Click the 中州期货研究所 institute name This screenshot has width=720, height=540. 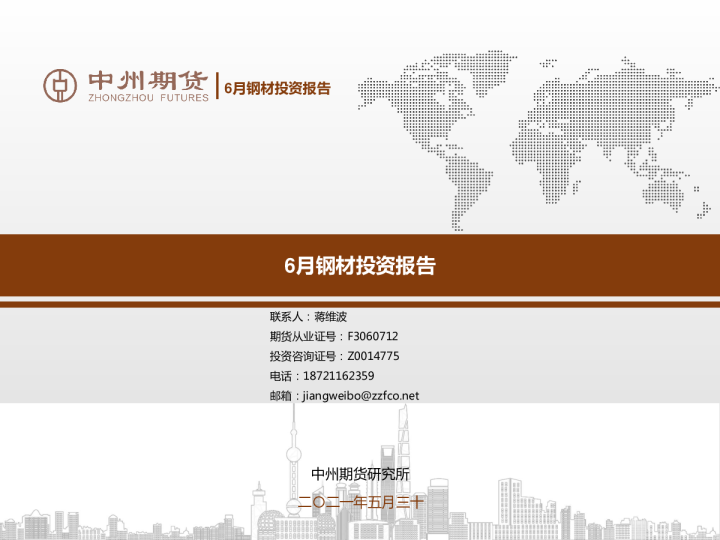click(x=360, y=474)
